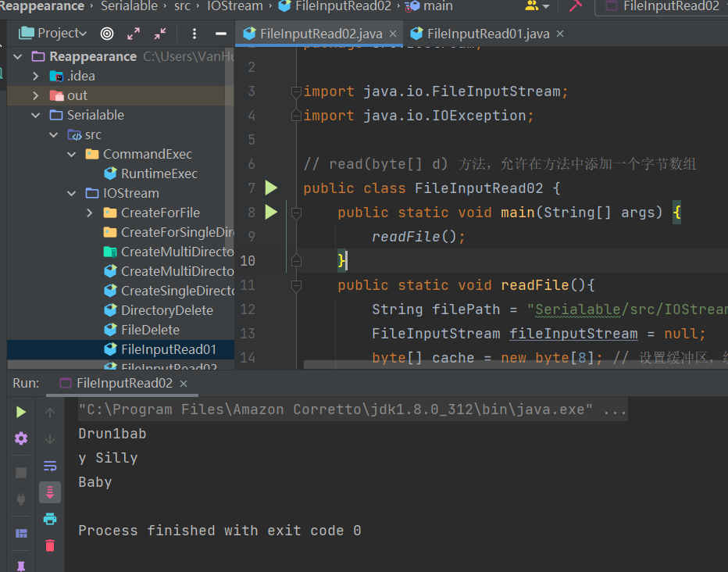
Task: Click the Rerun green play button in Run panel
Action: click(21, 412)
